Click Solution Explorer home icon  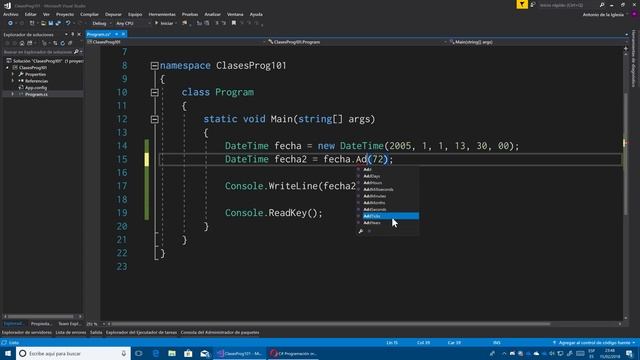pyautogui.click(x=22, y=43)
